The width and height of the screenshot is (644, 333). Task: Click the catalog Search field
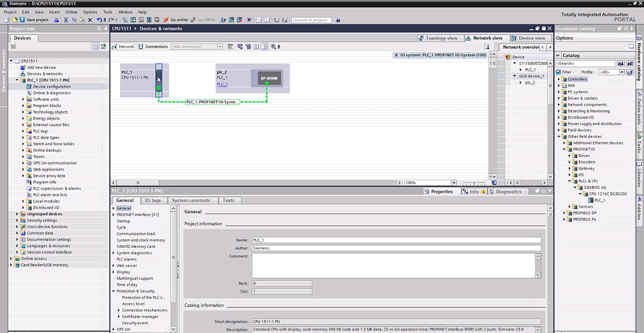coord(585,63)
